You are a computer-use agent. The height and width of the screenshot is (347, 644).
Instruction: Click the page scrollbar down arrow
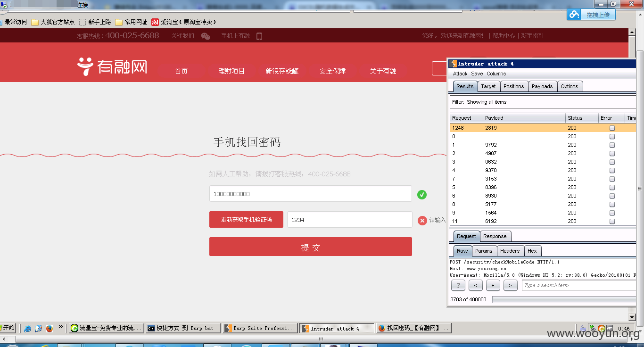click(x=632, y=317)
